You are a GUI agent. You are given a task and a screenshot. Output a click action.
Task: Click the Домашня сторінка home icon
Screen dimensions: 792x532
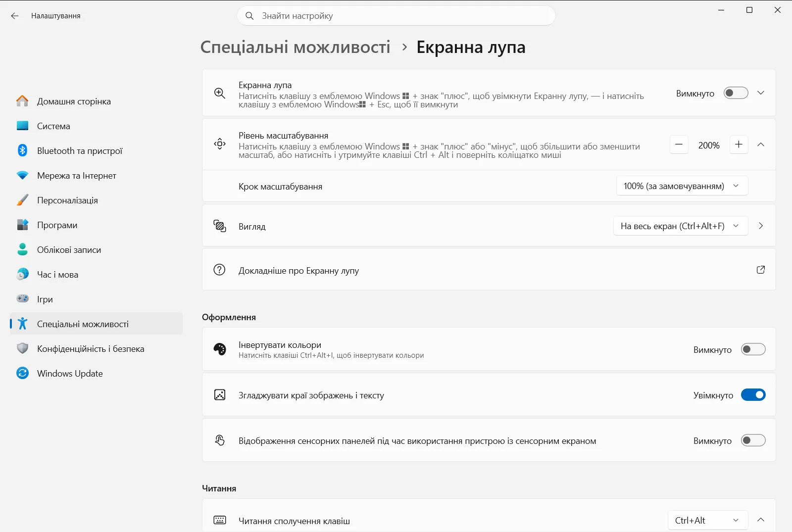[x=22, y=101]
